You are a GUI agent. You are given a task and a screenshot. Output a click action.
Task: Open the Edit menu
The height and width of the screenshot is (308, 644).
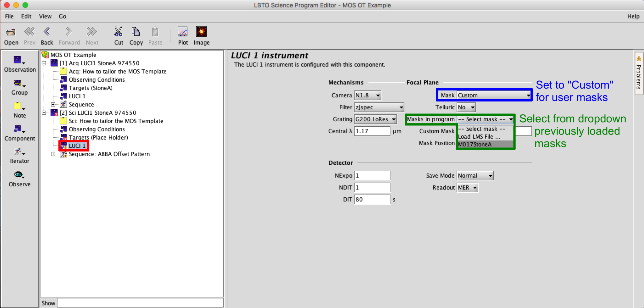tap(26, 16)
